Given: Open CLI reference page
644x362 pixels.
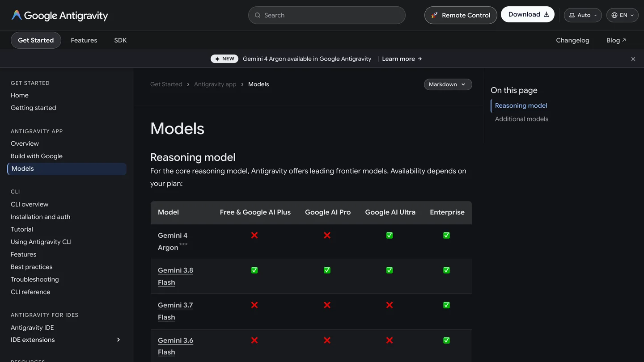Looking at the screenshot, I should (30, 292).
